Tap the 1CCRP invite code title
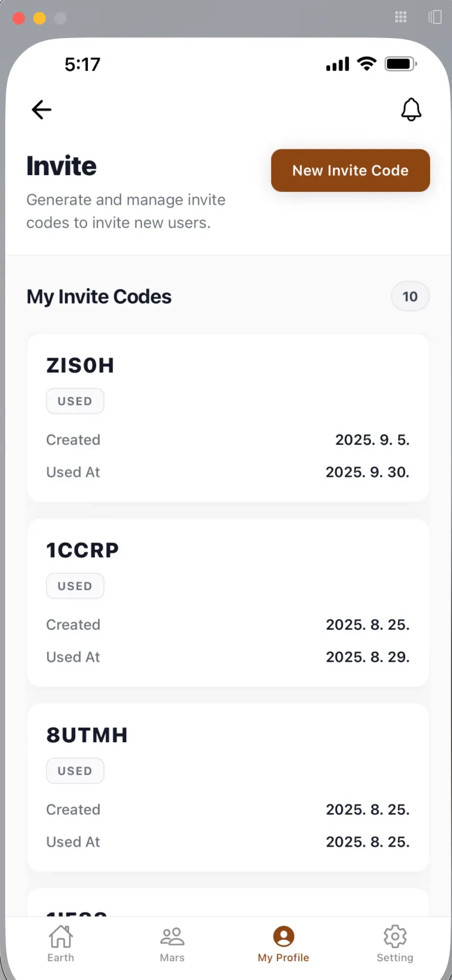 [83, 550]
